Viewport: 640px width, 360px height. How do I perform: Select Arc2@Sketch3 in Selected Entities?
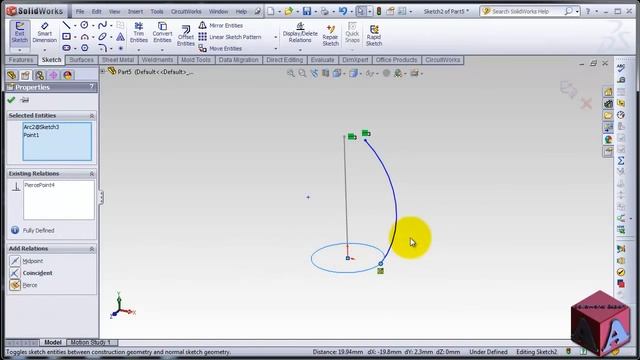(x=41, y=127)
